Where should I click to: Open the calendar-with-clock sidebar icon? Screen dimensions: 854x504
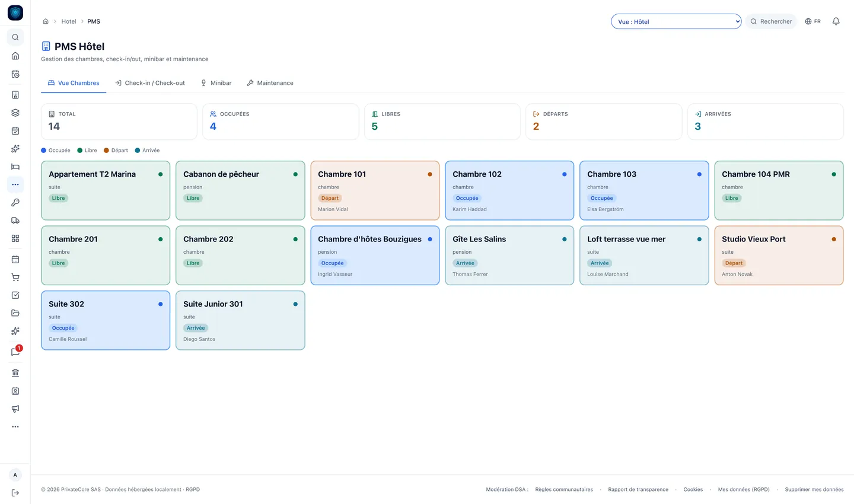(x=15, y=74)
